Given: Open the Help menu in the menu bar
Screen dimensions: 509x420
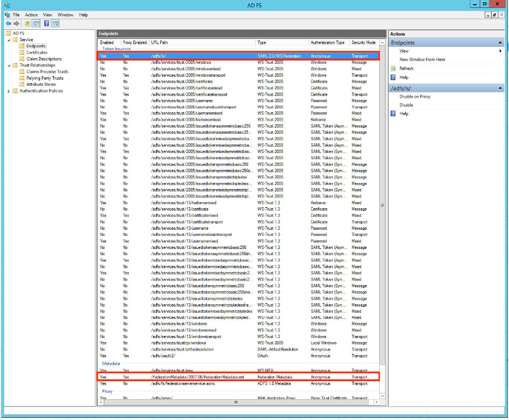Looking at the screenshot, I should coord(84,15).
